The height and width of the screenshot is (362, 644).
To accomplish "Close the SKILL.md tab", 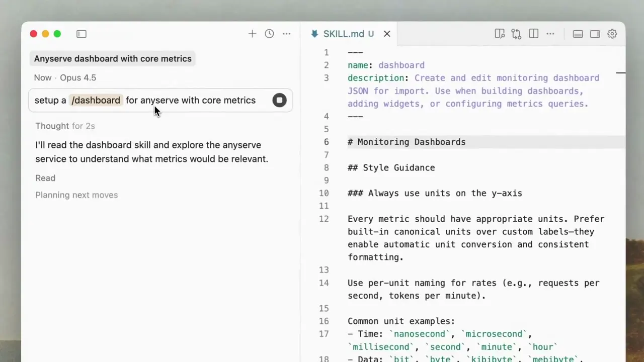I will (387, 34).
